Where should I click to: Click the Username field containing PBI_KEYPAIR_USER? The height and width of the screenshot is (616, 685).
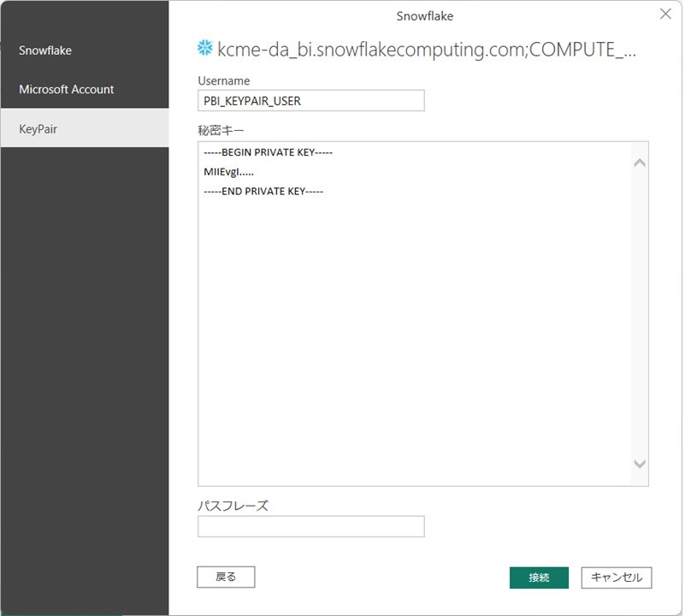(x=310, y=101)
